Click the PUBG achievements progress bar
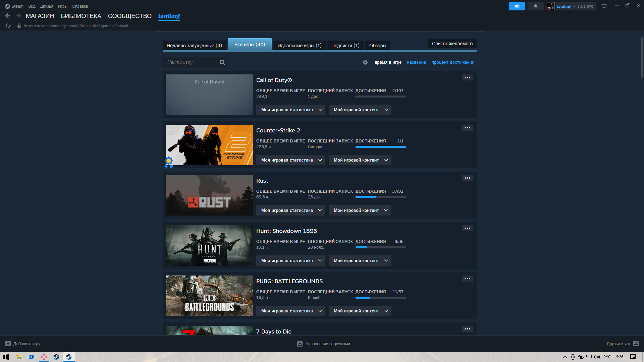 [x=381, y=298]
